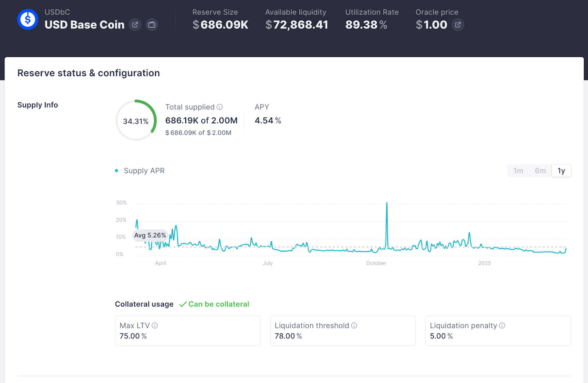588x383 pixels.
Task: Click the 0% y-axis label
Action: pos(120,254)
